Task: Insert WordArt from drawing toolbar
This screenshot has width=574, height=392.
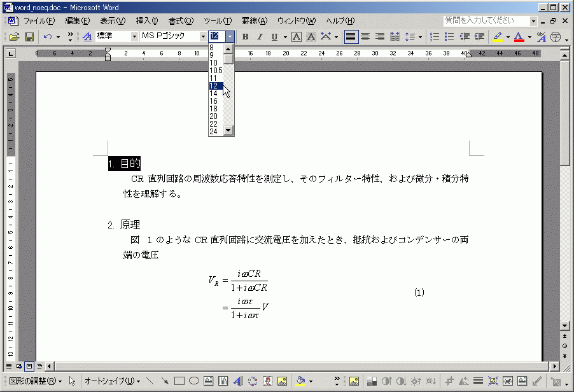Action: coord(237,381)
